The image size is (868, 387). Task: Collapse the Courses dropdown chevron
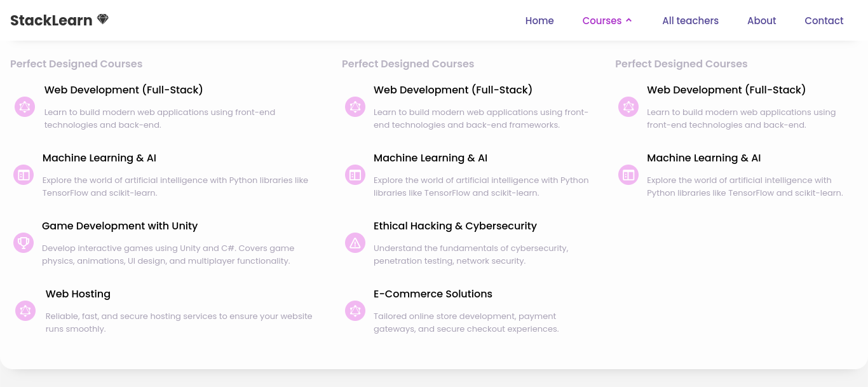(629, 20)
